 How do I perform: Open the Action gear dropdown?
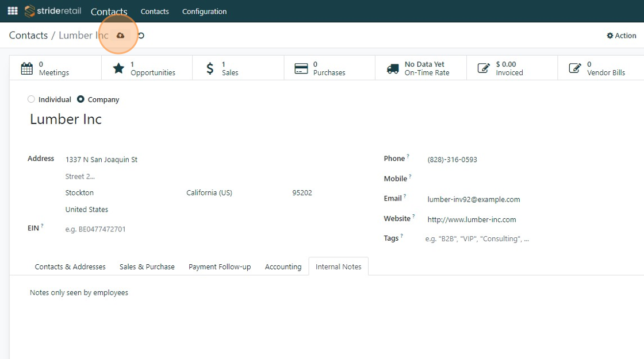coord(621,36)
